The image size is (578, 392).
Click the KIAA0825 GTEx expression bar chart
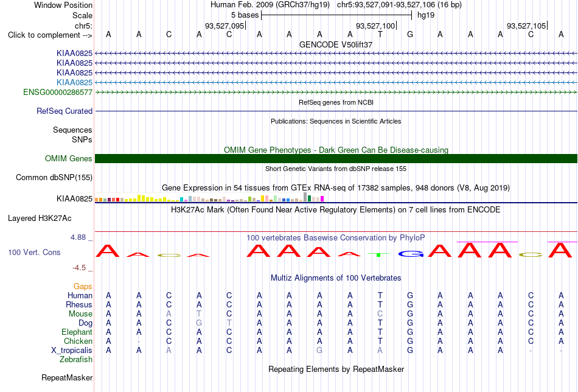point(209,197)
